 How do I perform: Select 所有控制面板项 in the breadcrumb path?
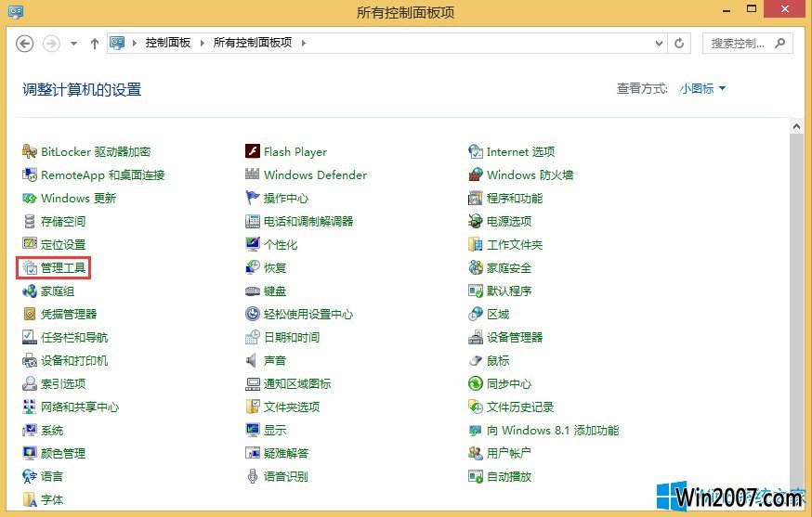coord(253,43)
